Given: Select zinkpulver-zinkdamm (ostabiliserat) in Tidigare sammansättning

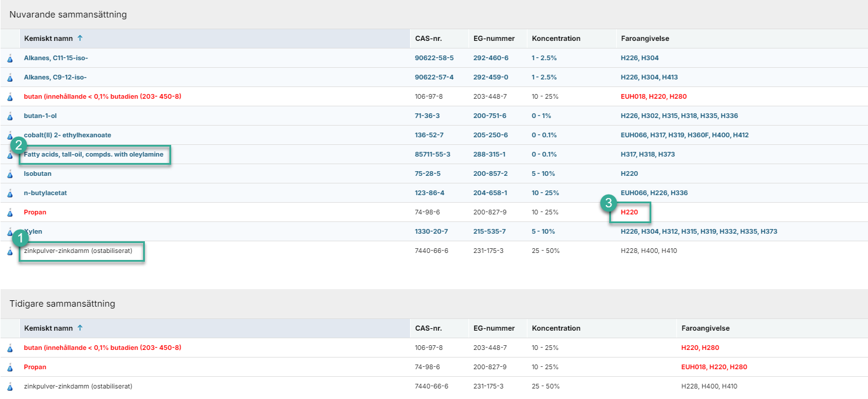Looking at the screenshot, I should (78, 387).
